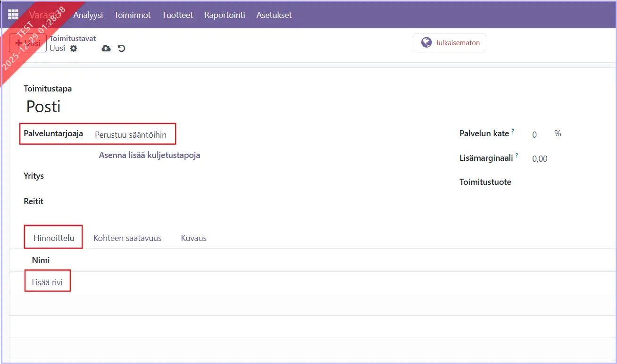Switch to the Kuvaus tab
617x364 pixels.
coord(193,238)
